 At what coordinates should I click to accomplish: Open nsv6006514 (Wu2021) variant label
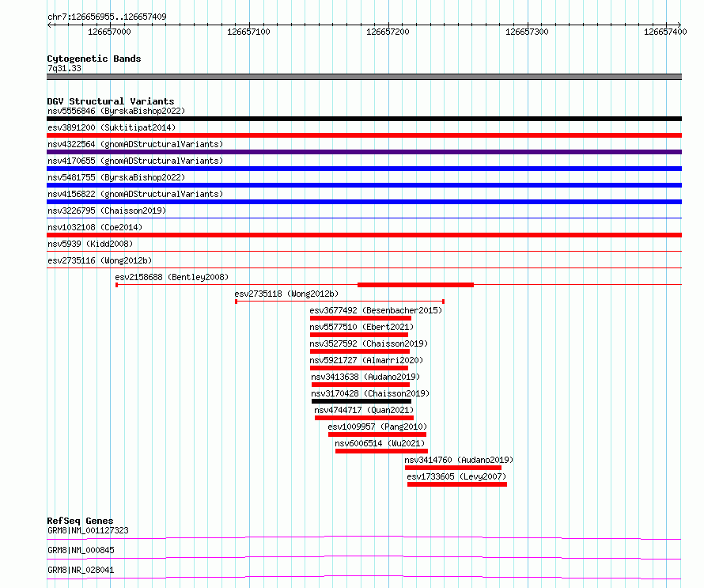tap(380, 443)
